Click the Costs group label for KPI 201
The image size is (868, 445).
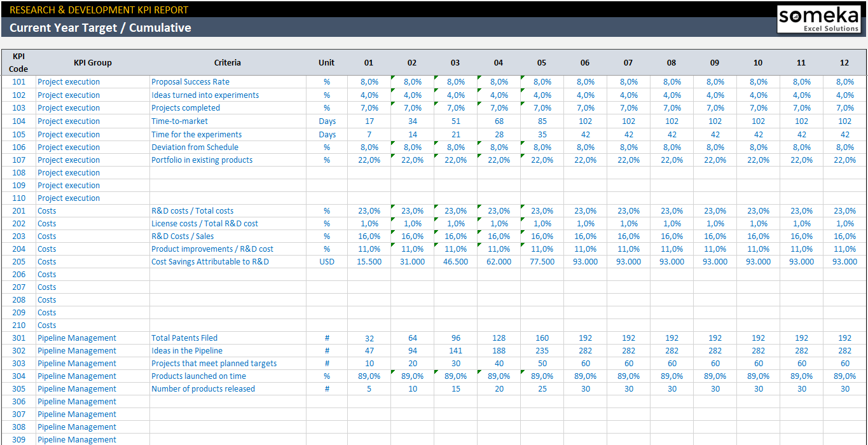click(46, 210)
